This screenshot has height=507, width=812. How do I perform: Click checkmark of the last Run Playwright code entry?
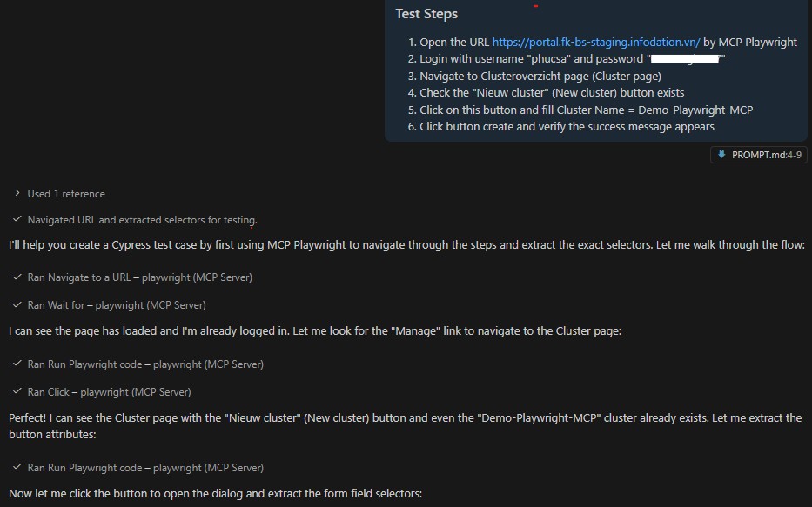(17, 467)
